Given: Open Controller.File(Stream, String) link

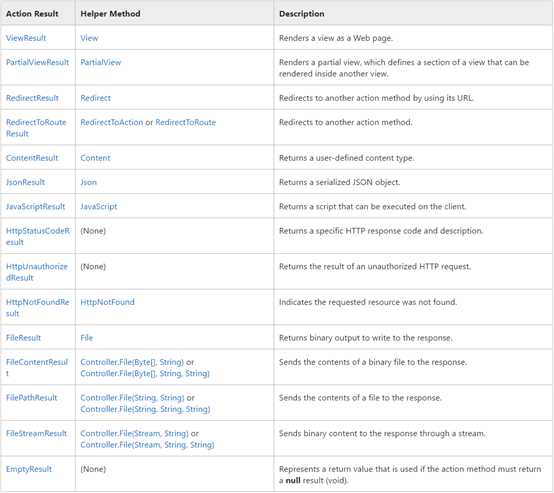Looking at the screenshot, I should tap(135, 433).
